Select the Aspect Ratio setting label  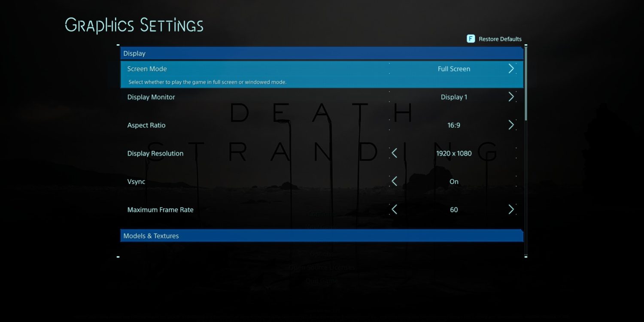click(x=146, y=125)
